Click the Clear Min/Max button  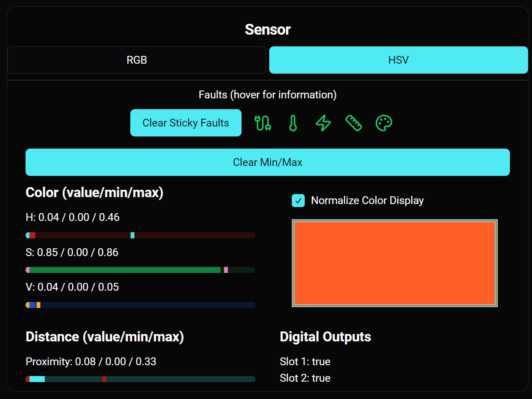(x=268, y=162)
